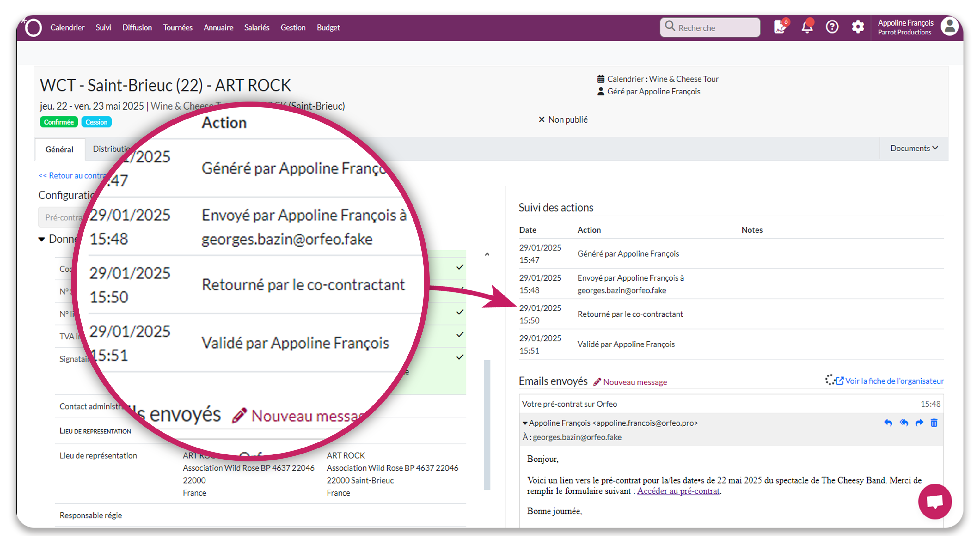Click the Généré par Appoline François row
The height and width of the screenshot is (536, 980).
[731, 254]
